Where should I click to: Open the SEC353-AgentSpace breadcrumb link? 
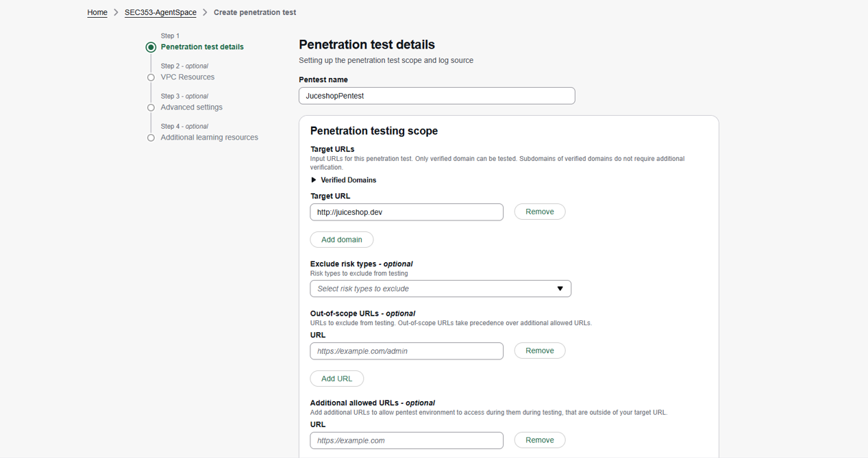pyautogui.click(x=160, y=12)
